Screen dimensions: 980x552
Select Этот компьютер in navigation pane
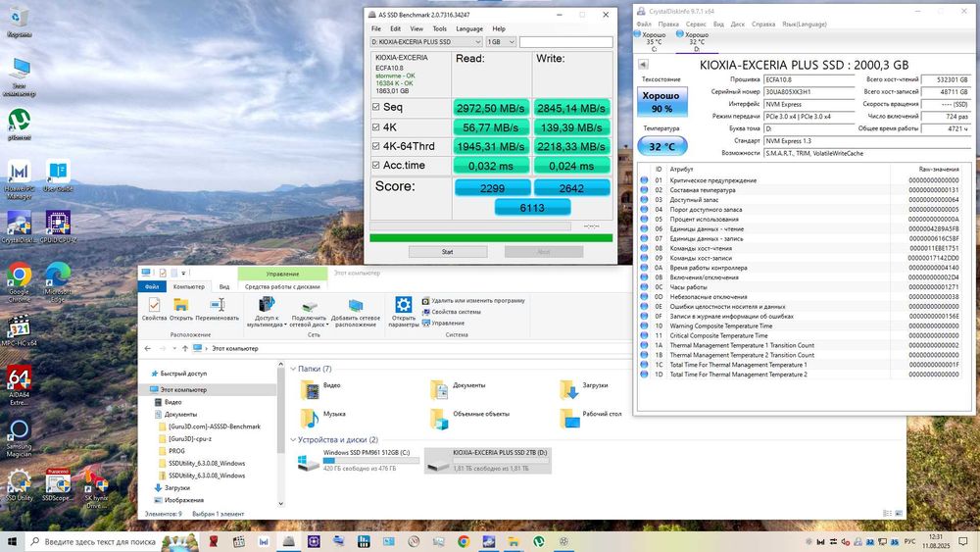(178, 389)
